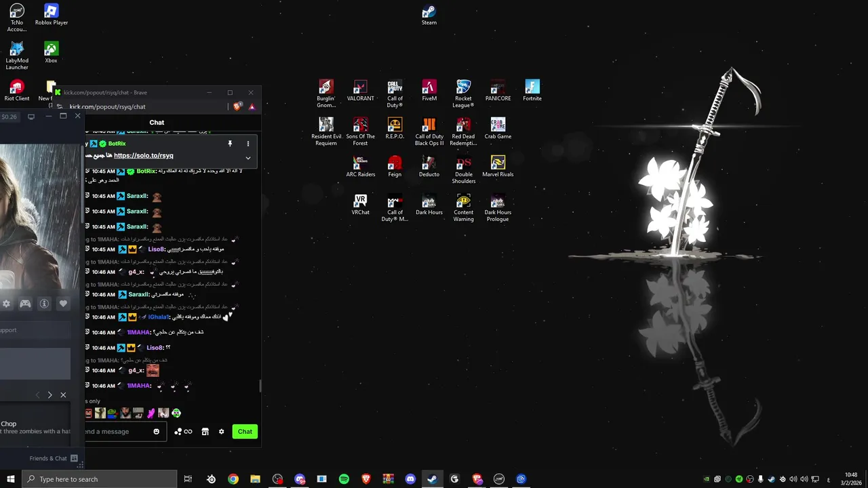Image resolution: width=868 pixels, height=488 pixels.
Task: Launch R.E.P.O. desktop shortcut
Action: [x=395, y=129]
